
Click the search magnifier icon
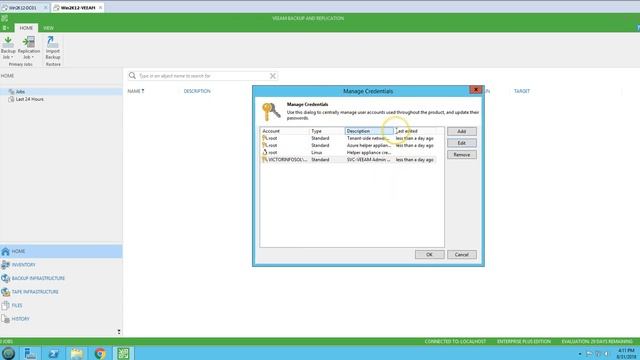click(x=132, y=76)
